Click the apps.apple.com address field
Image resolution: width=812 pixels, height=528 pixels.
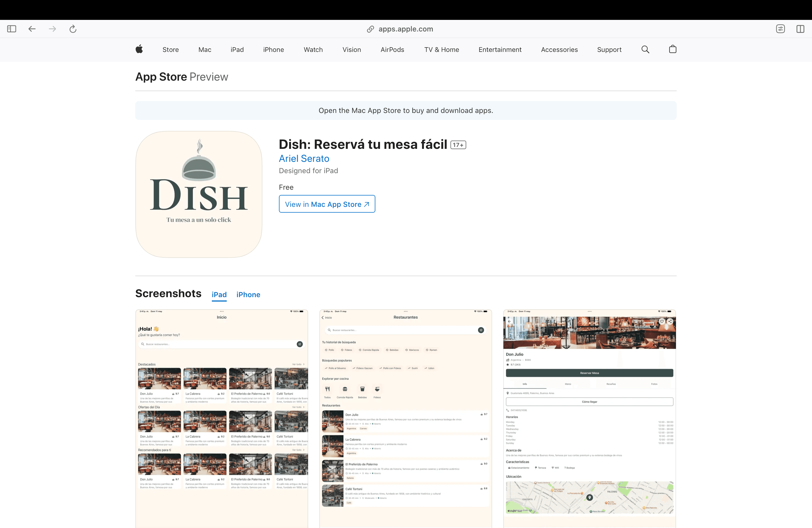pos(406,29)
